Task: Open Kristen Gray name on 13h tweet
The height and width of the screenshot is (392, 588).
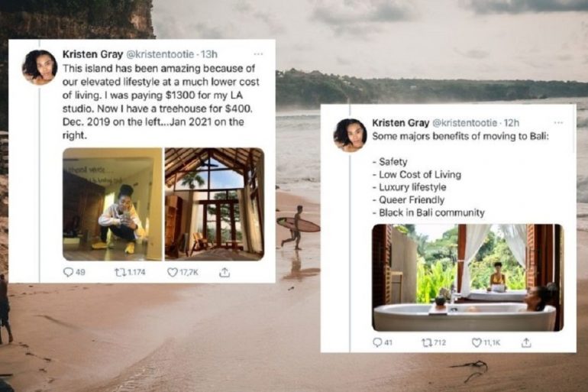Action: (92, 54)
